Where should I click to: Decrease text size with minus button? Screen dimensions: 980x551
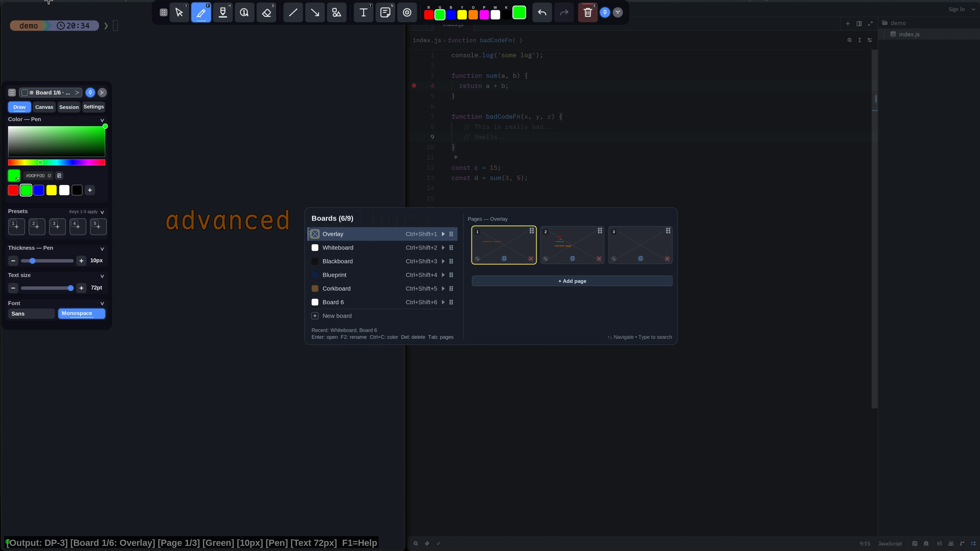pyautogui.click(x=13, y=288)
